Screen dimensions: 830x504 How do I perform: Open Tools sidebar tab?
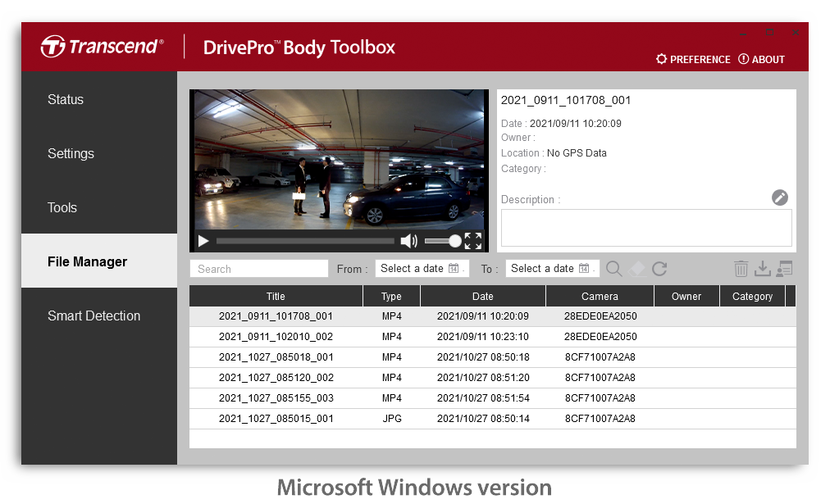click(x=99, y=207)
